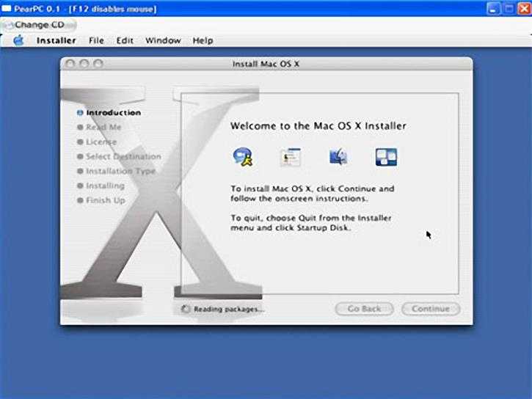Click the Installation Type step label
This screenshot has height=399, width=532.
click(x=121, y=171)
